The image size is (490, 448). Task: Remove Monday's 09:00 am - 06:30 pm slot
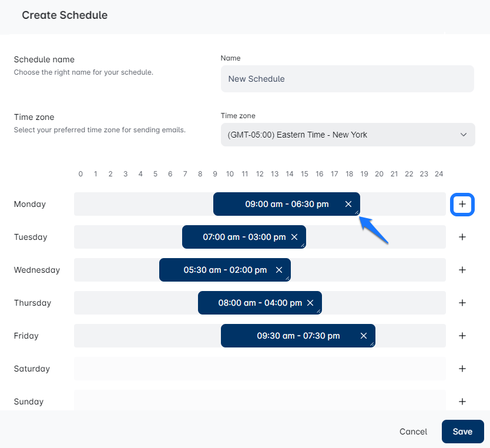point(348,204)
